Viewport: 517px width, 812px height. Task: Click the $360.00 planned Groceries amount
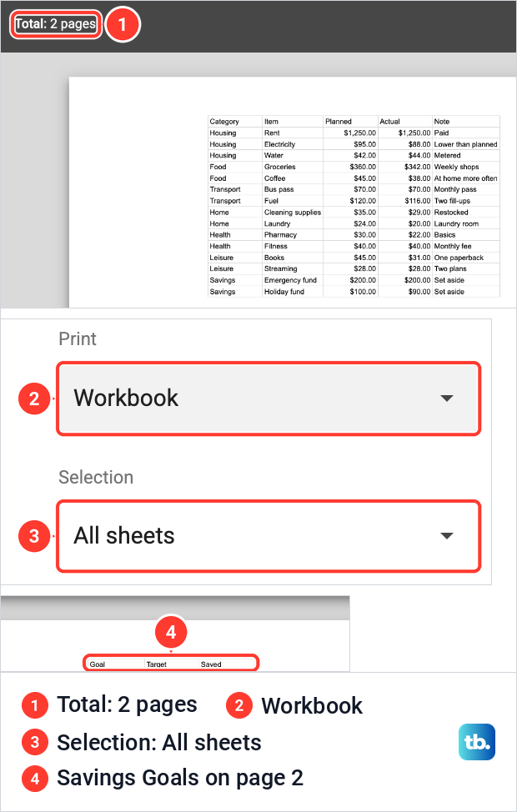pos(363,167)
